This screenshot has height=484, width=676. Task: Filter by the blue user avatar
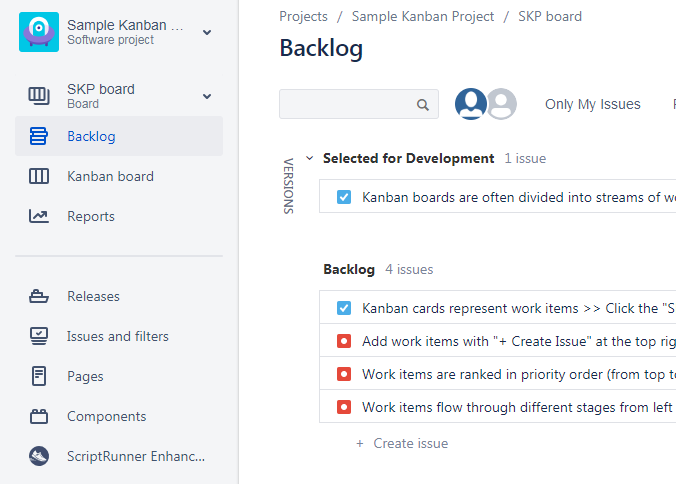(x=471, y=104)
